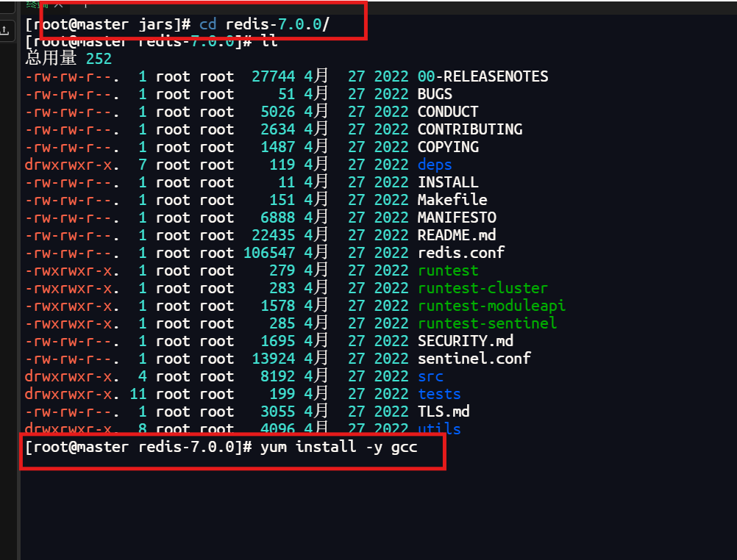Click the sentinel.conf file name

click(474, 359)
